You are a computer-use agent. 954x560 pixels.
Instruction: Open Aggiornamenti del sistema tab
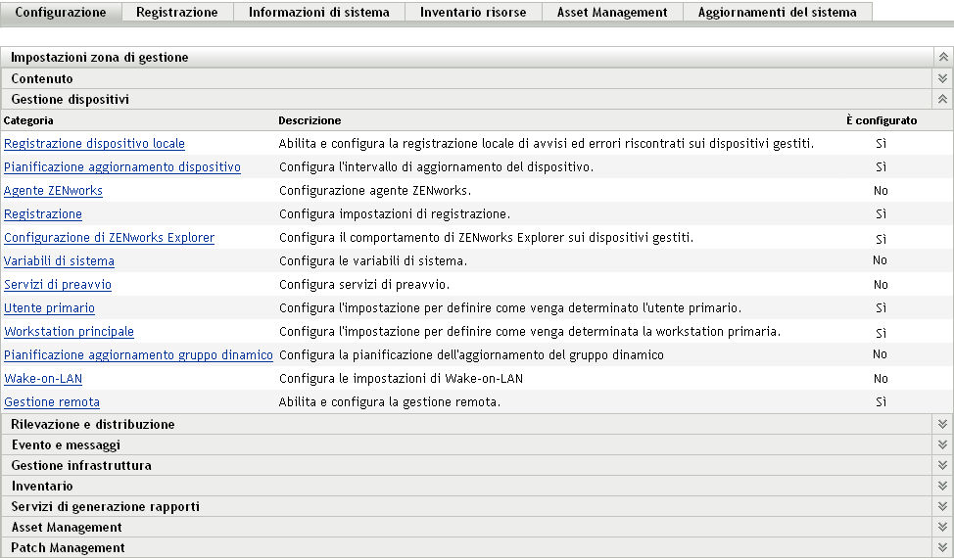coord(777,13)
